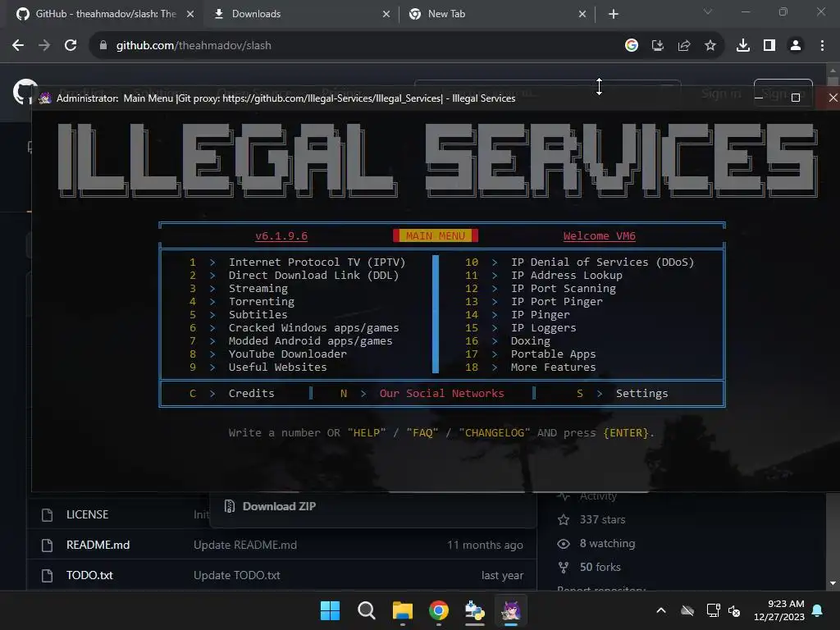Screen dimensions: 840x630
Task: Bookmark this page with star icon
Action: (710, 46)
